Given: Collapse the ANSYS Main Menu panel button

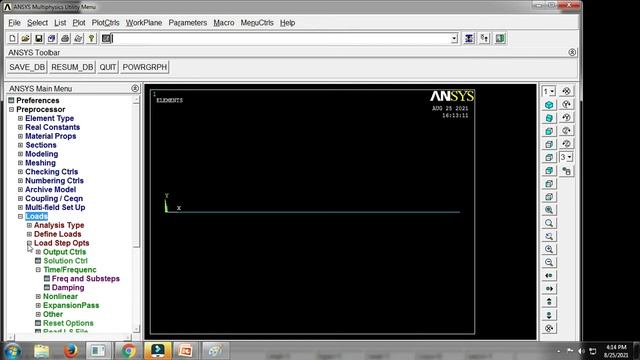Looking at the screenshot, I should [x=135, y=89].
